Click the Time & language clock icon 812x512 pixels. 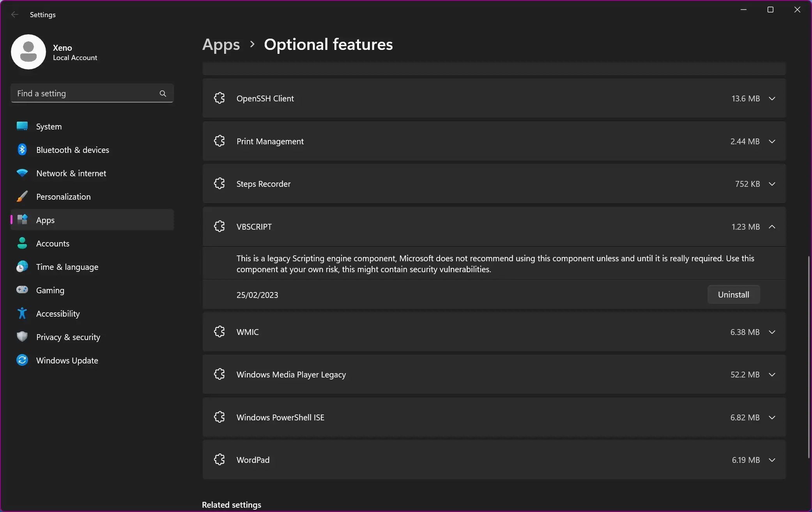(22, 266)
